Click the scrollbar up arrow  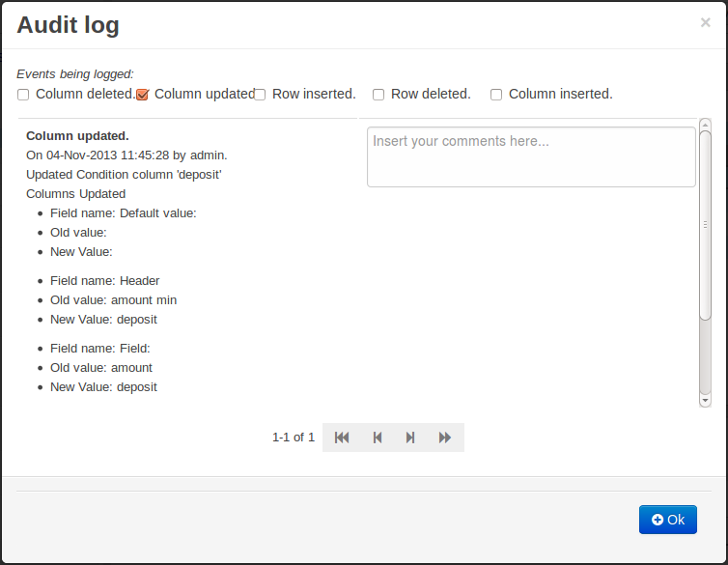pos(705,125)
